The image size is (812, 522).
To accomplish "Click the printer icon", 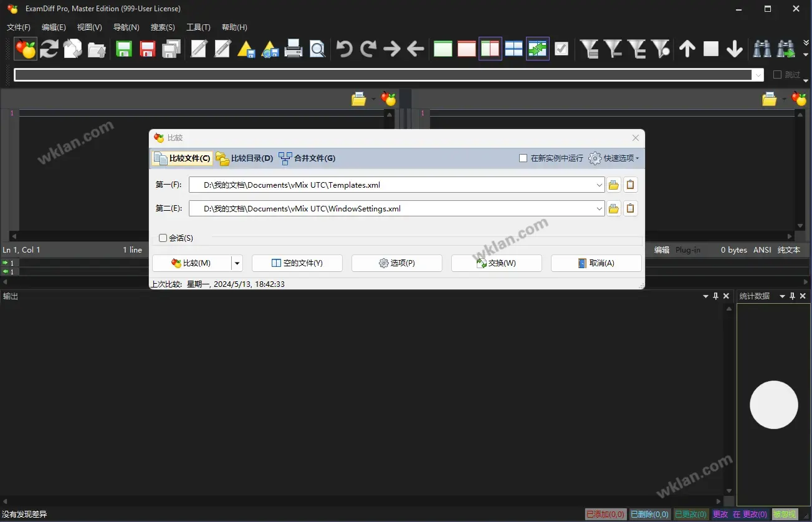I will 294,49.
